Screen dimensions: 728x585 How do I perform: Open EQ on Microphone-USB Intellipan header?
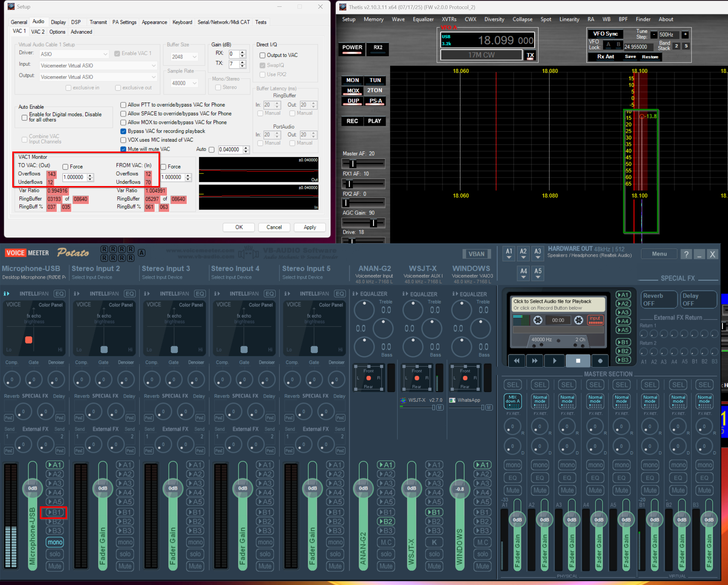(x=59, y=293)
